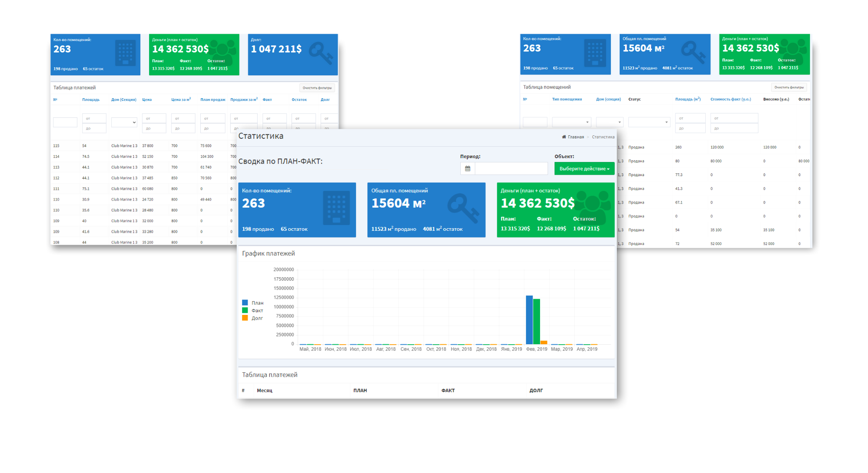
Task: Click Стоимость факт 'до' field in right table
Action: [x=734, y=128]
